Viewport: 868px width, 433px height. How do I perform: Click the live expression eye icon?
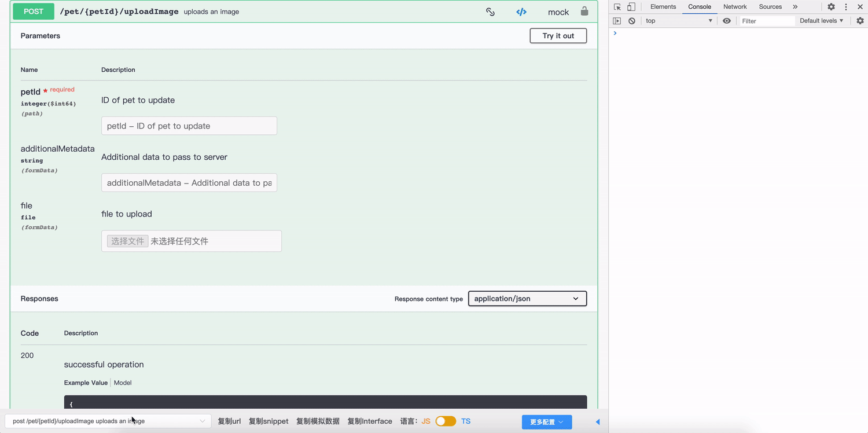click(727, 21)
